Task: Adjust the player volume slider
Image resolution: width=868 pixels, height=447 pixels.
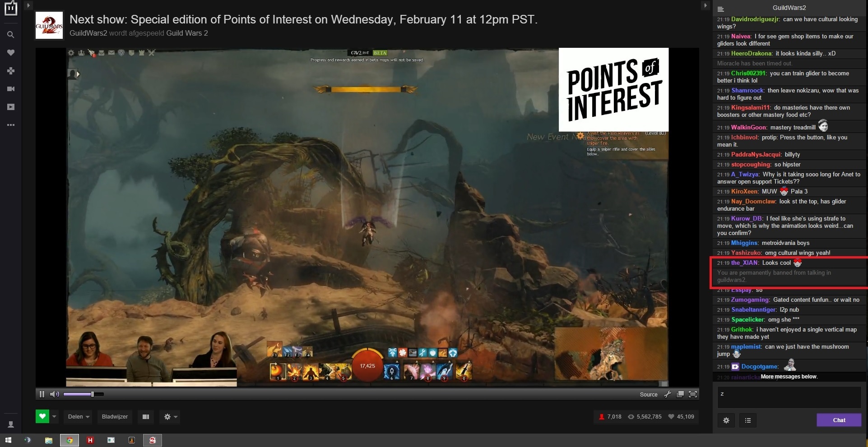Action: tap(84, 394)
